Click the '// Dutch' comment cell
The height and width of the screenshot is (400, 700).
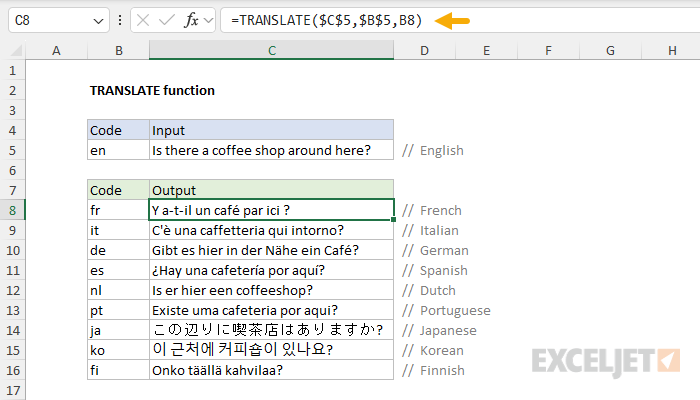coord(429,291)
